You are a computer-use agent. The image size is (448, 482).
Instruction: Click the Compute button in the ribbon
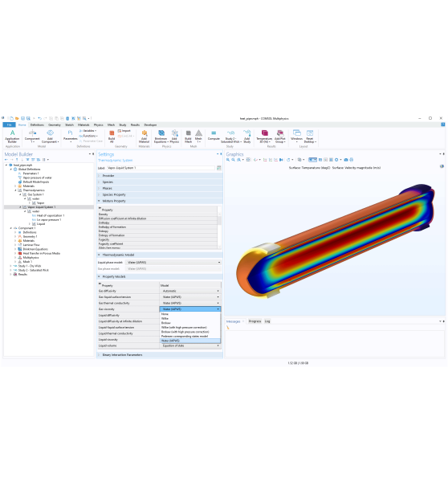coord(214,135)
